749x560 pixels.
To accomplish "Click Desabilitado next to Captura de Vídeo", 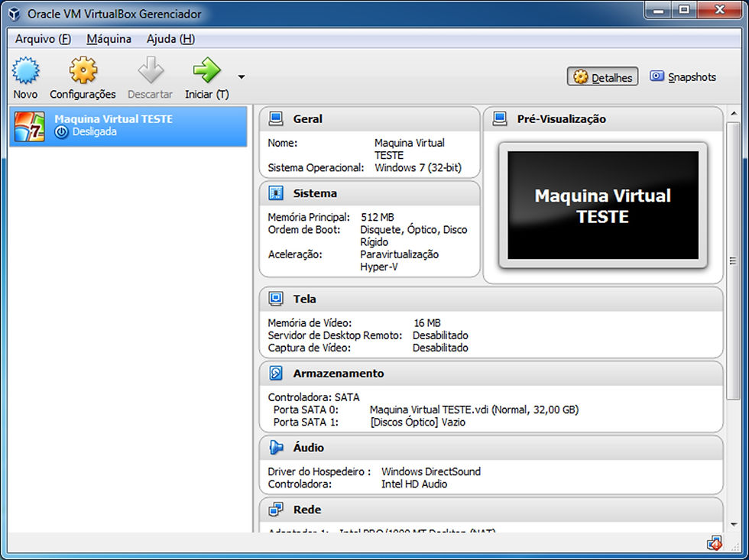I will 440,348.
